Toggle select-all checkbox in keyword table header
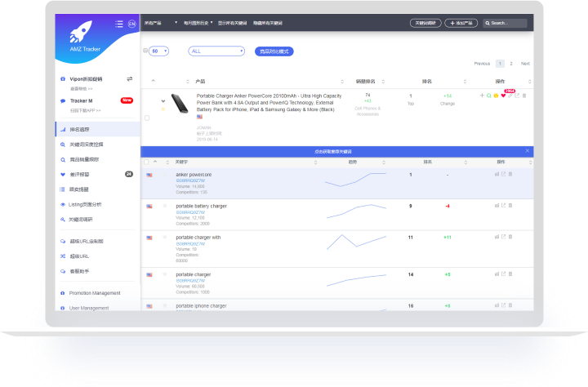 pos(147,162)
